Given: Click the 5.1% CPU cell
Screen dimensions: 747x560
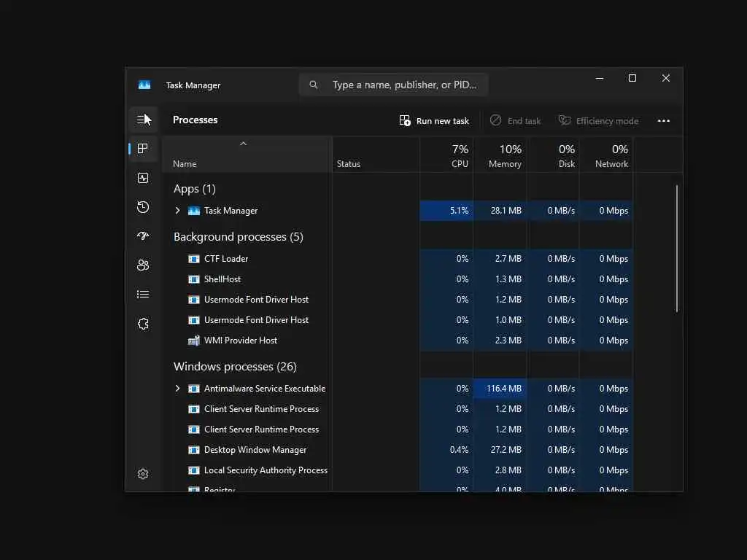Looking at the screenshot, I should [446, 211].
